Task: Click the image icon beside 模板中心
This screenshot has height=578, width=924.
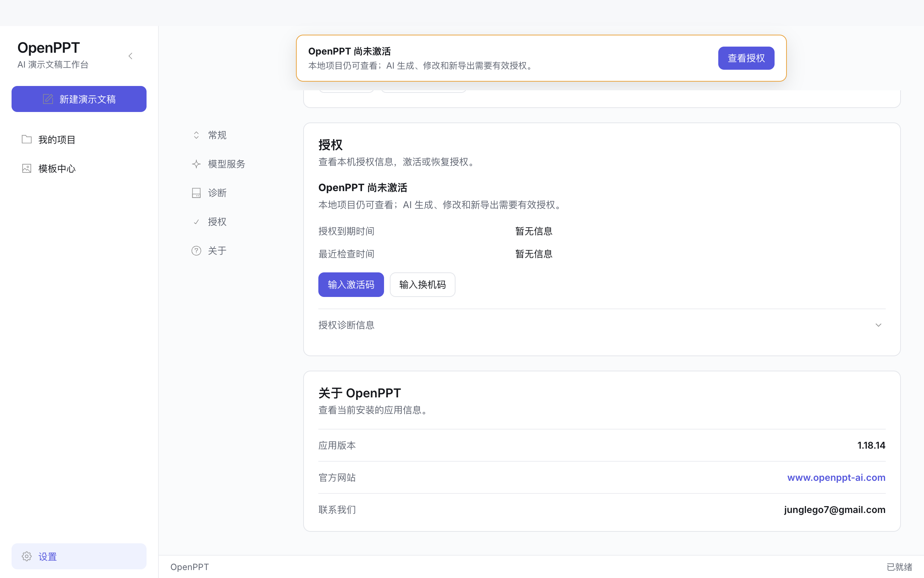Action: click(27, 168)
